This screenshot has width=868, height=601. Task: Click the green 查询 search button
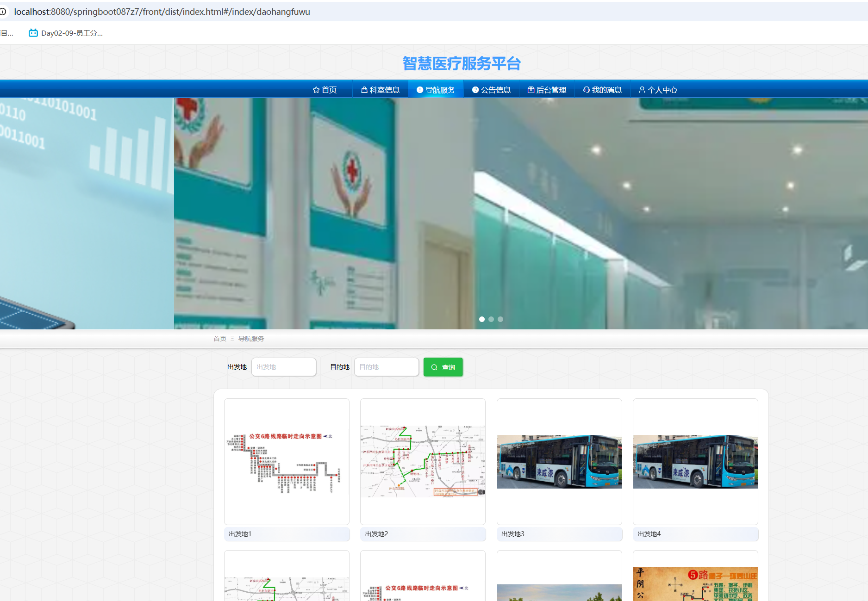[443, 367]
